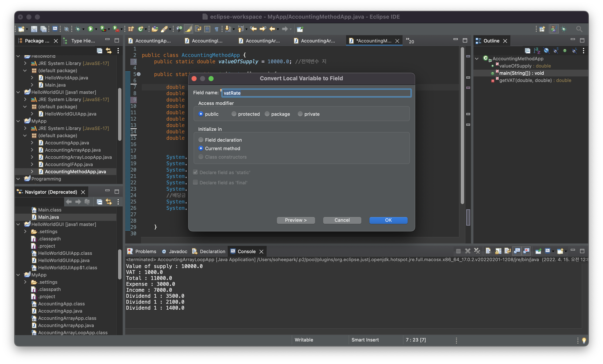Choose Field declaration initialization option
603x364 pixels.
tap(201, 140)
